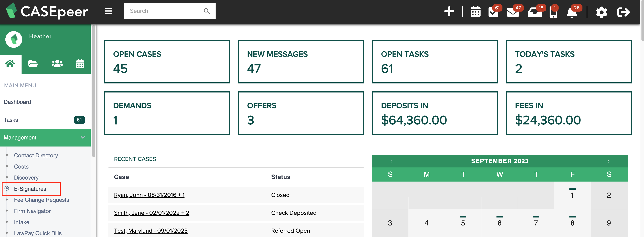
Task: Open Contact Directory
Action: coord(36,155)
